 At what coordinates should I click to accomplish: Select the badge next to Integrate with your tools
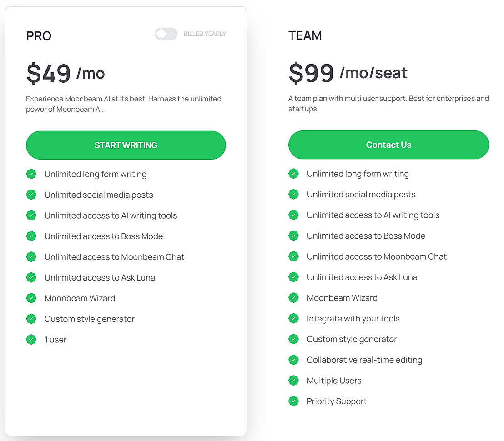tap(293, 318)
